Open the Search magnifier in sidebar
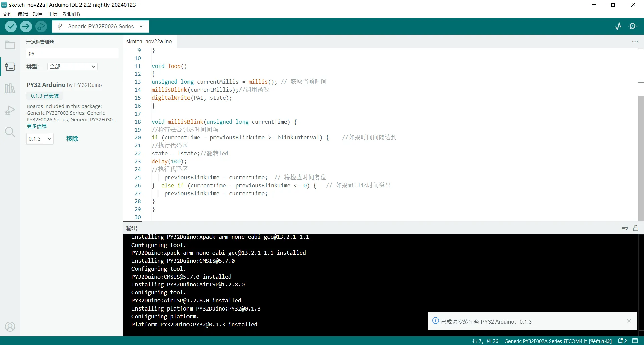This screenshot has height=345, width=644. (10, 132)
